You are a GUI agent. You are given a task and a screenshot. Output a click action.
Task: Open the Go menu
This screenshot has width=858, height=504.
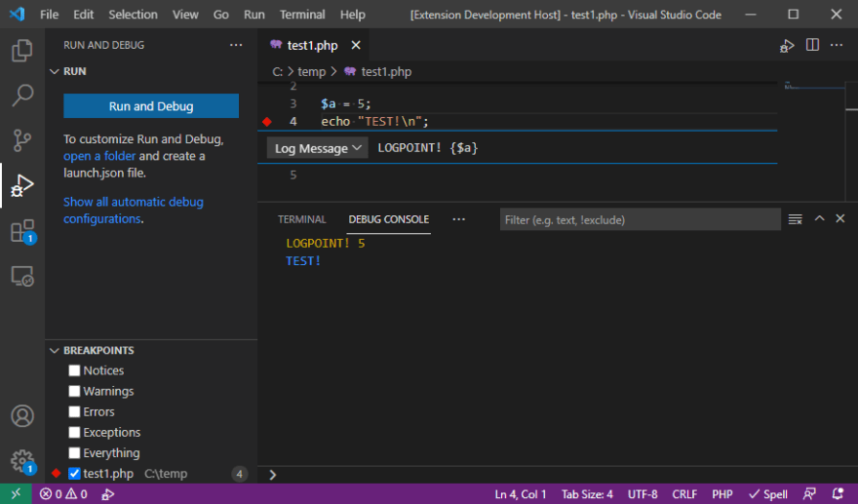click(221, 15)
